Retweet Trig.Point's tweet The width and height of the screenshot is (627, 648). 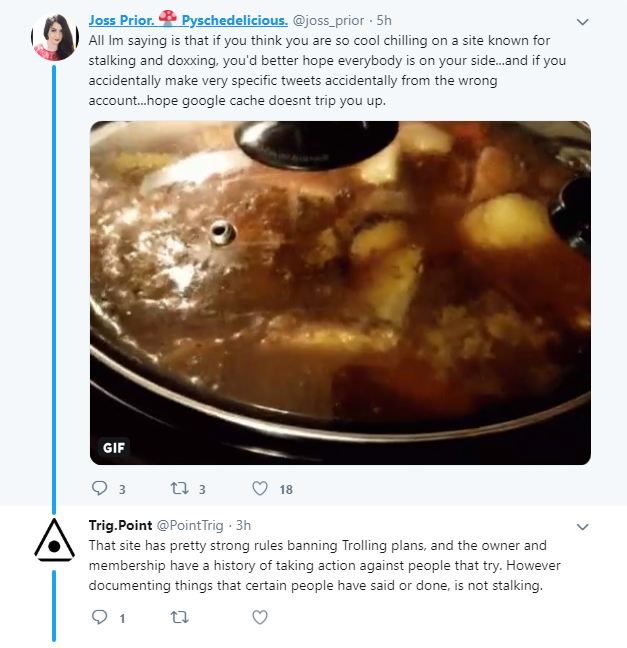(180, 617)
